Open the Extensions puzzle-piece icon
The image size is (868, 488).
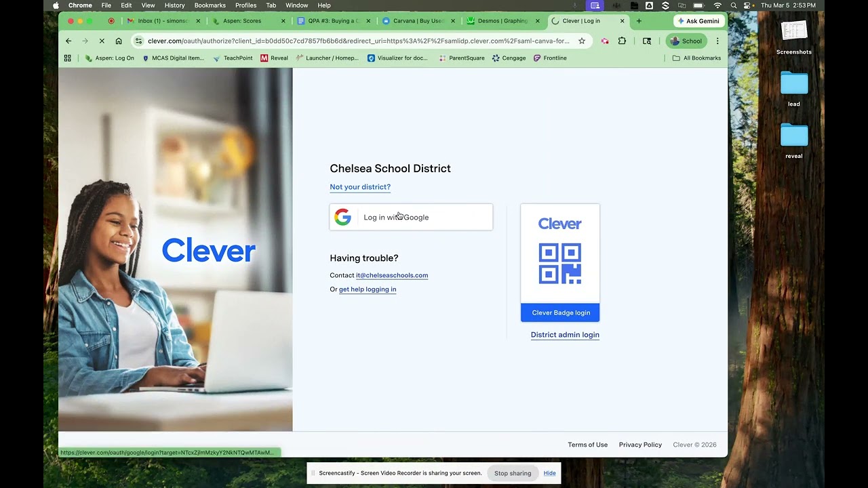(x=622, y=41)
